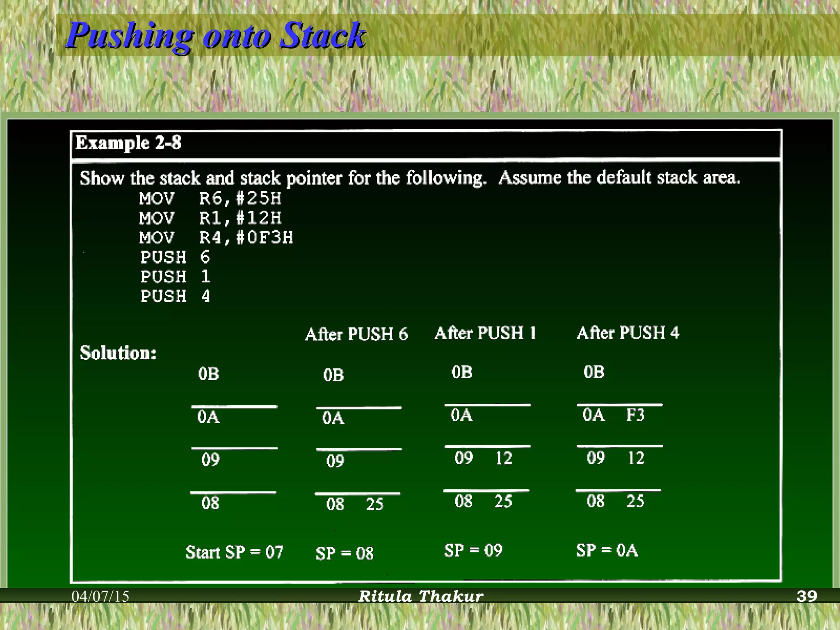
Task: Click the author name 'Ritula Thakur'
Action: tap(420, 596)
